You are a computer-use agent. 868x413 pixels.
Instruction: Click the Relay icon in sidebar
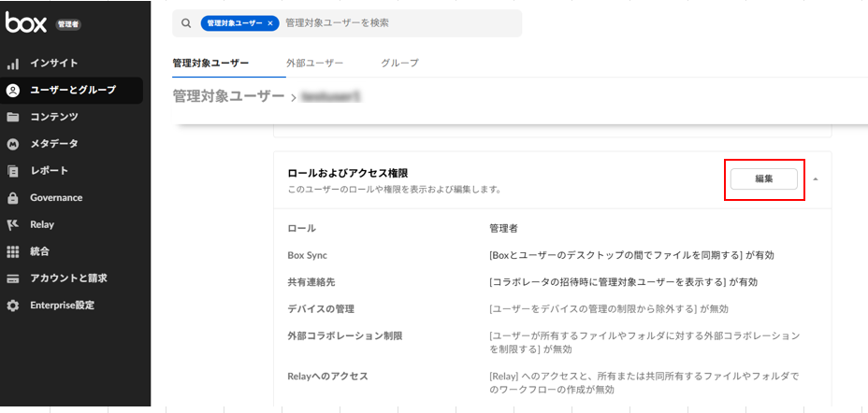(x=13, y=225)
